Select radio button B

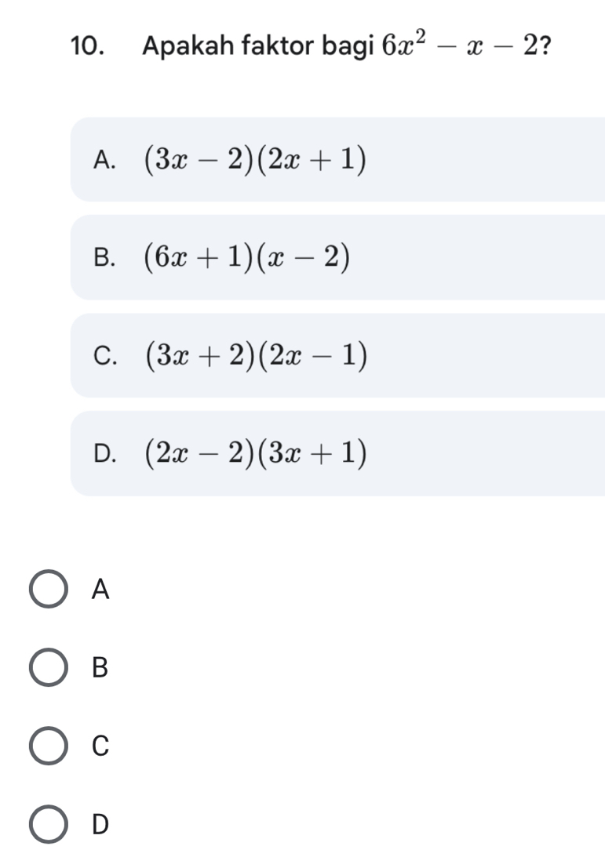click(x=47, y=669)
